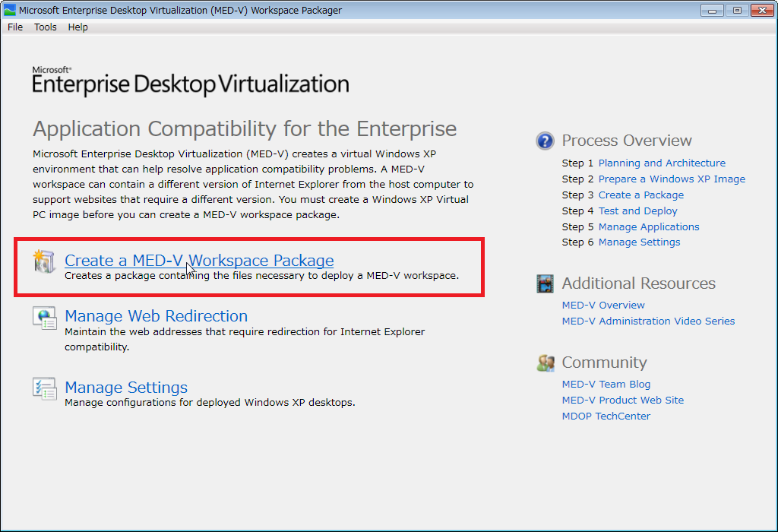778x532 pixels.
Task: Open the MDOP TechCenter link
Action: point(606,416)
